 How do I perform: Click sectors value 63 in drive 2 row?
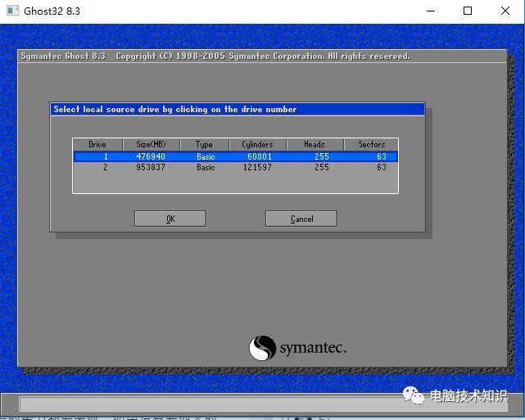(382, 167)
